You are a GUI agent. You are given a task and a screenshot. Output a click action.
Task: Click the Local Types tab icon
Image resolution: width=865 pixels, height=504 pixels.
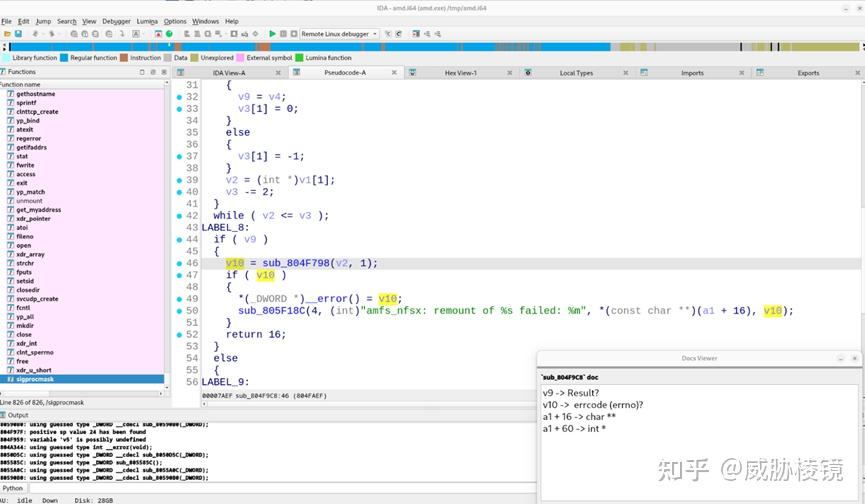[528, 73]
